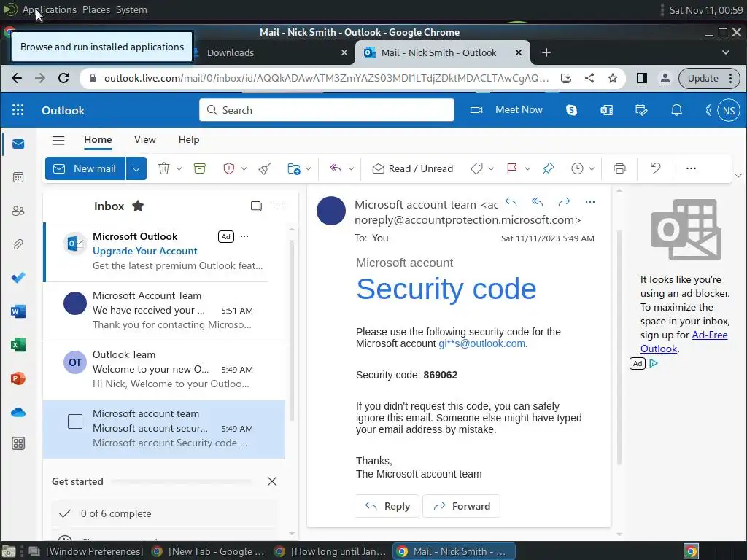Click the Reply button below message

coord(387,506)
